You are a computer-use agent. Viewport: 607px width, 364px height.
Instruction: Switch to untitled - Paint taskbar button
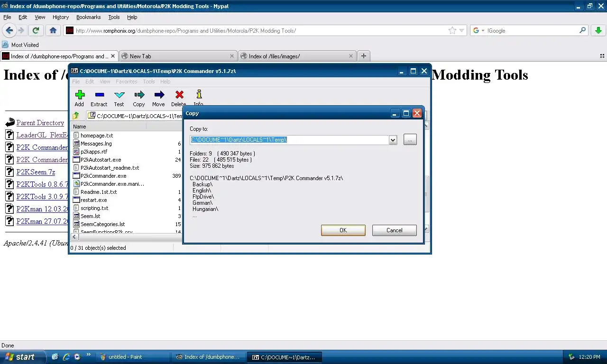point(133,357)
